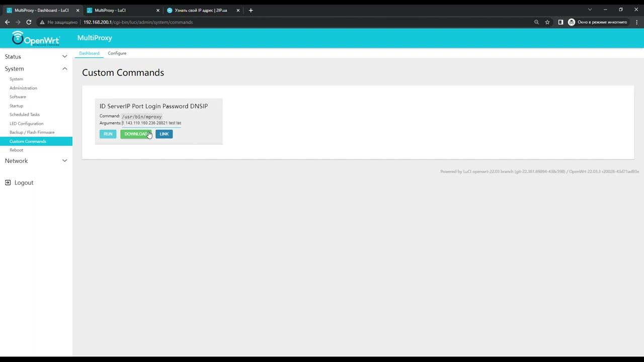Open Scheduled Tasks page
This screenshot has height=362, width=644.
pyautogui.click(x=25, y=115)
